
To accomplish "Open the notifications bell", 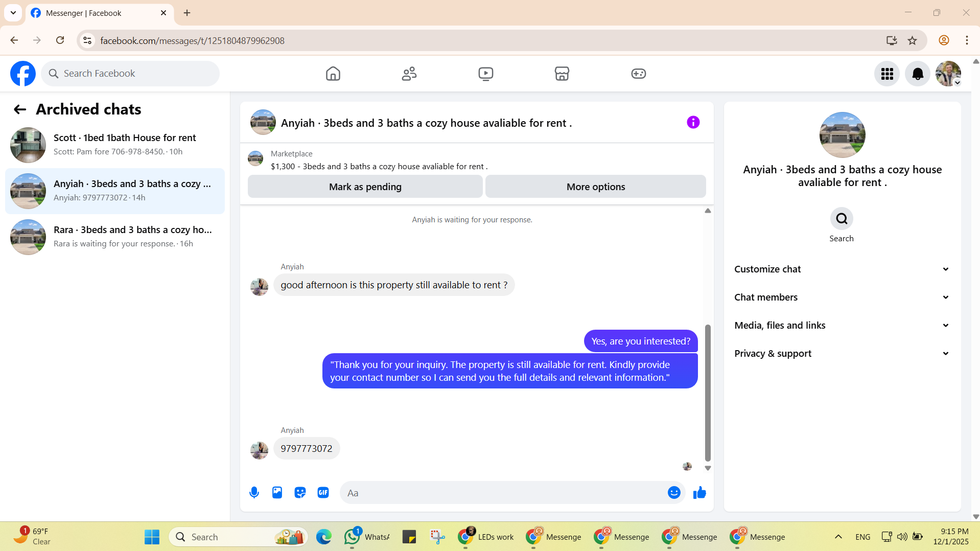I will 918,74.
